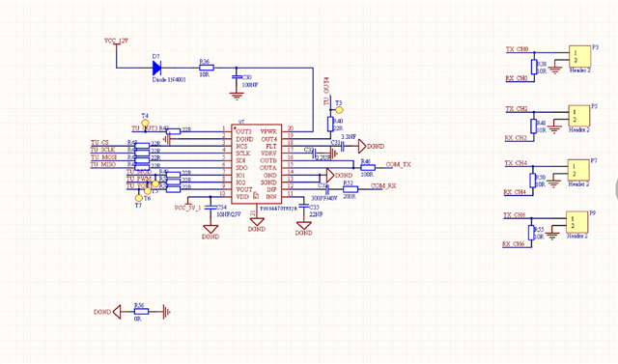The image size is (618, 364).
Task: Select the P5 Header 2 connector
Action: (579, 116)
